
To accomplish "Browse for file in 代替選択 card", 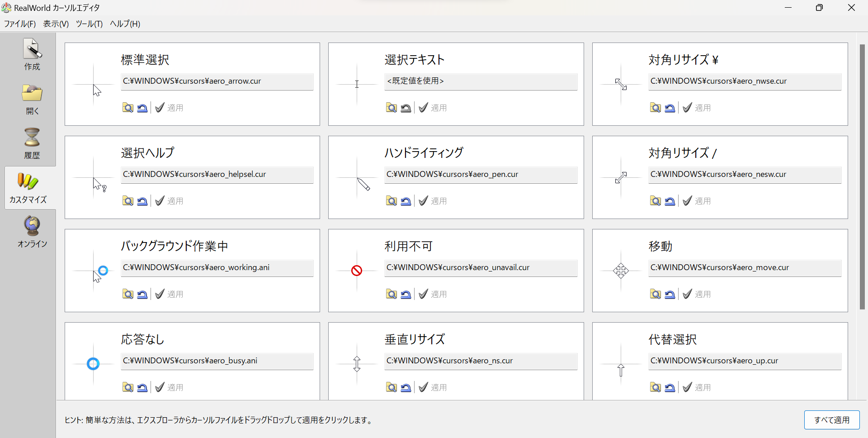I will [x=656, y=387].
